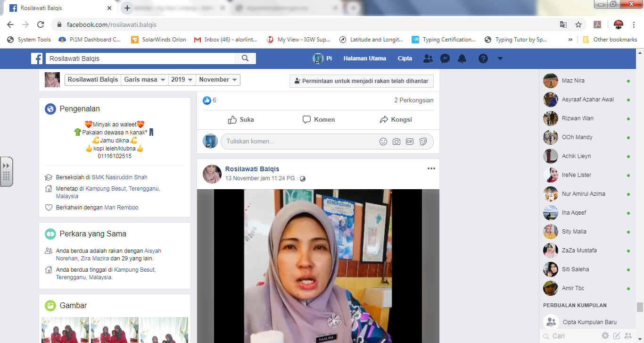Screen dimensions: 644x343
Task: Attach photo using camera icon in comment
Action: click(396, 142)
